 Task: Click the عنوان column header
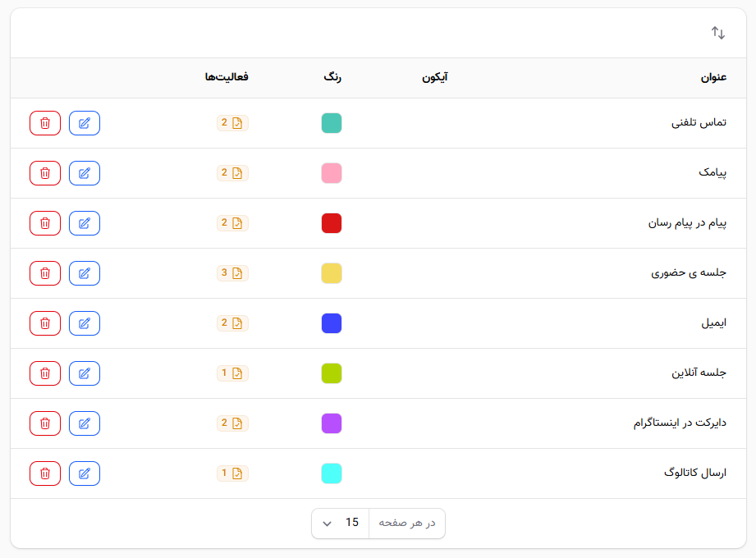(x=713, y=78)
